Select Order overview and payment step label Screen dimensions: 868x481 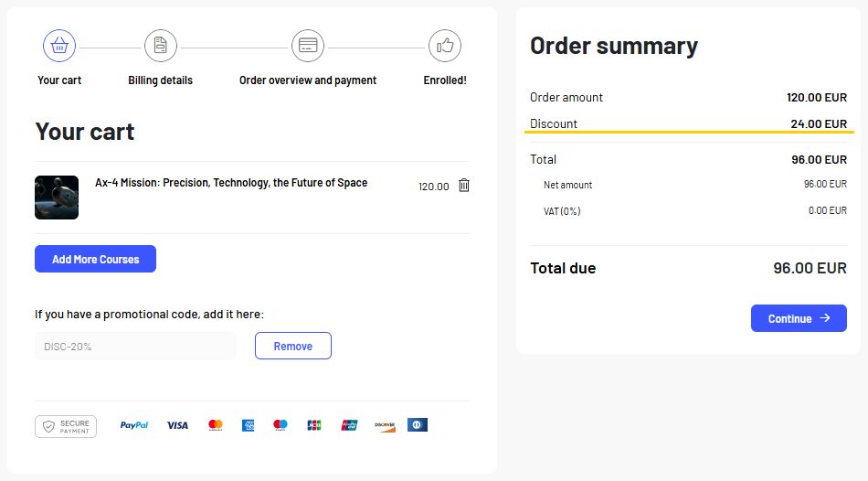point(308,80)
